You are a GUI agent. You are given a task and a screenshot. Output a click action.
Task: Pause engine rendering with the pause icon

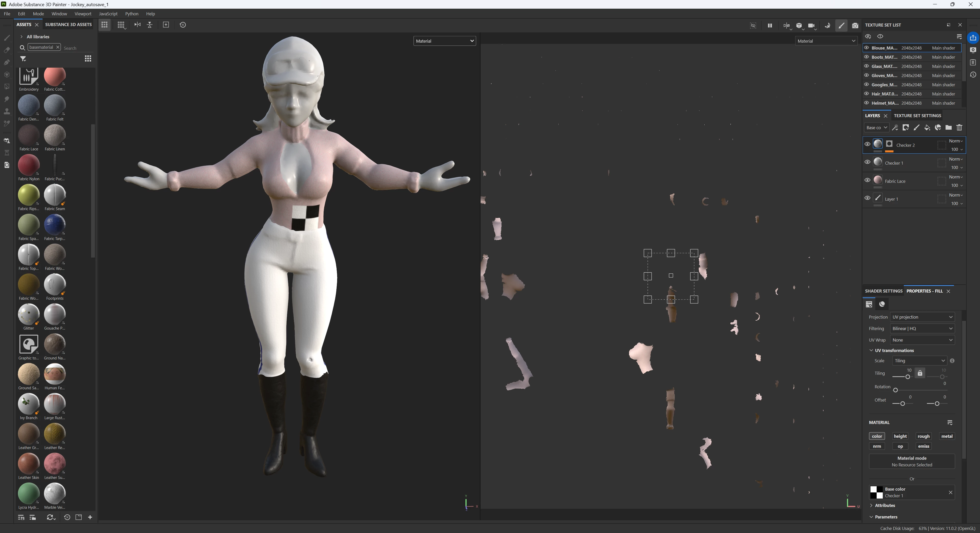pyautogui.click(x=770, y=26)
